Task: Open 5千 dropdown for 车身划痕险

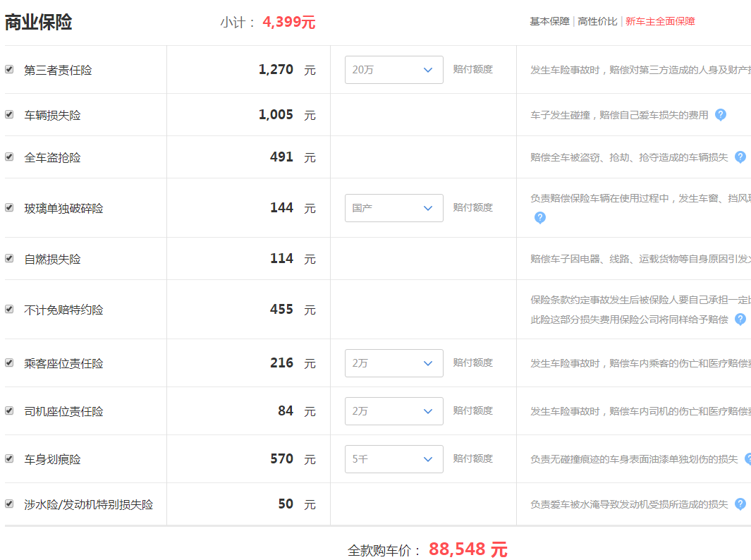Action: point(393,459)
